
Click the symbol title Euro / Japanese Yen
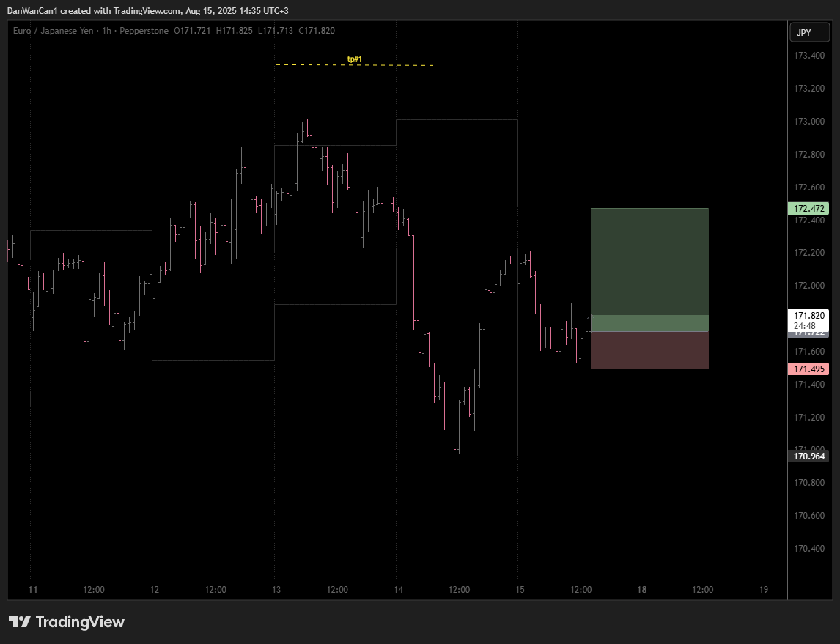(x=53, y=31)
